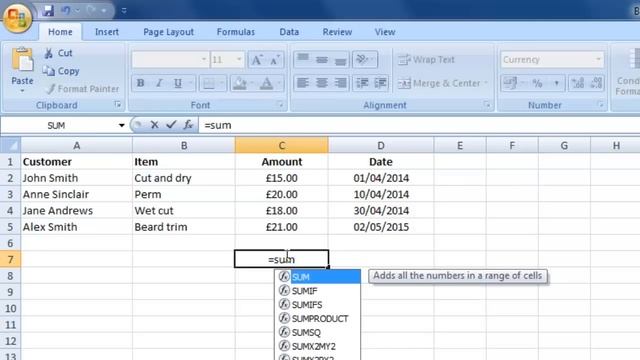
Task: Select column C header
Action: (x=282, y=145)
